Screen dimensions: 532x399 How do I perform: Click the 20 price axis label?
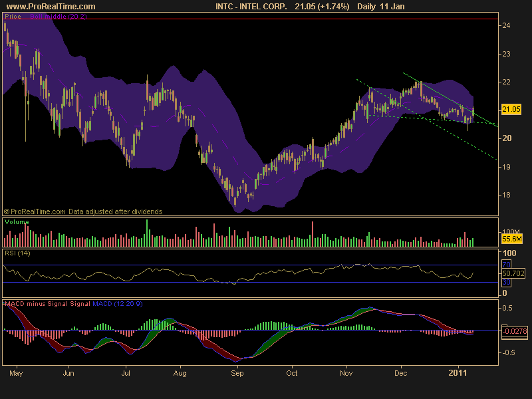coord(507,138)
